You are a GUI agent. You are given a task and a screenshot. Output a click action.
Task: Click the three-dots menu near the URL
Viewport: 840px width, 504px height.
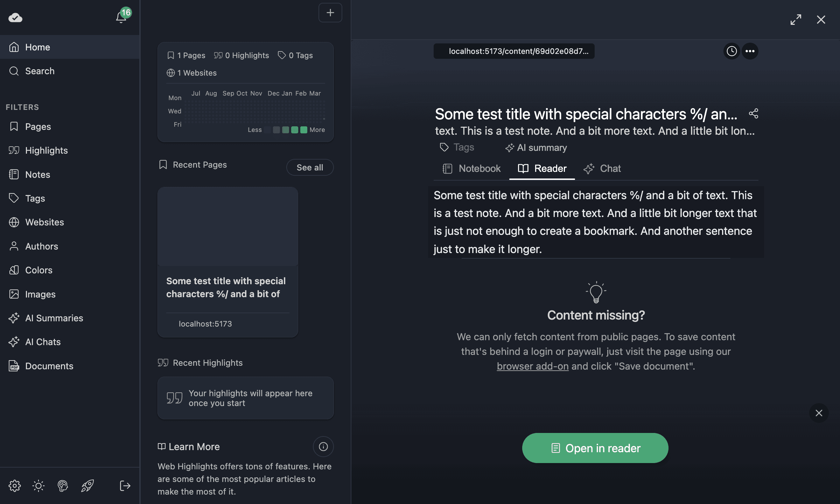(750, 51)
